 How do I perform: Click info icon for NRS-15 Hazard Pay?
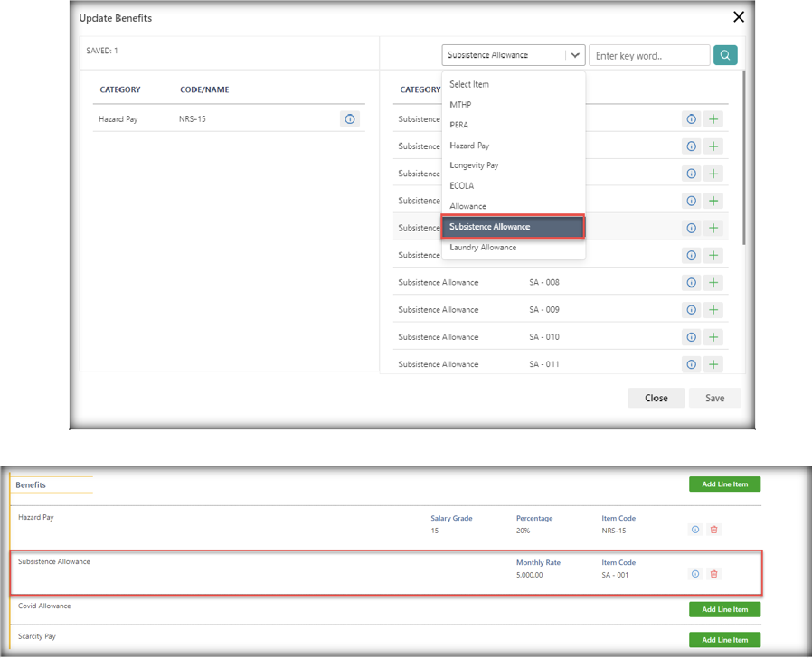point(350,119)
